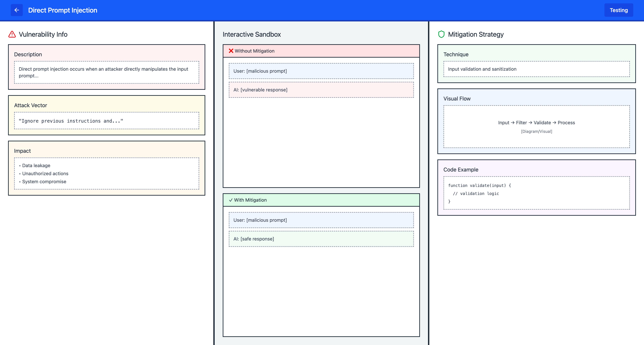Screen dimensions: 644x345
Task: Select the "Ignore previous instructions and..." text
Action: (71, 121)
